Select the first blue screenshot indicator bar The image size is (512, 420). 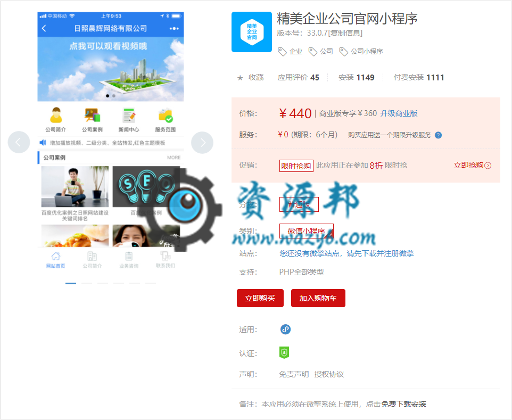coord(71,284)
